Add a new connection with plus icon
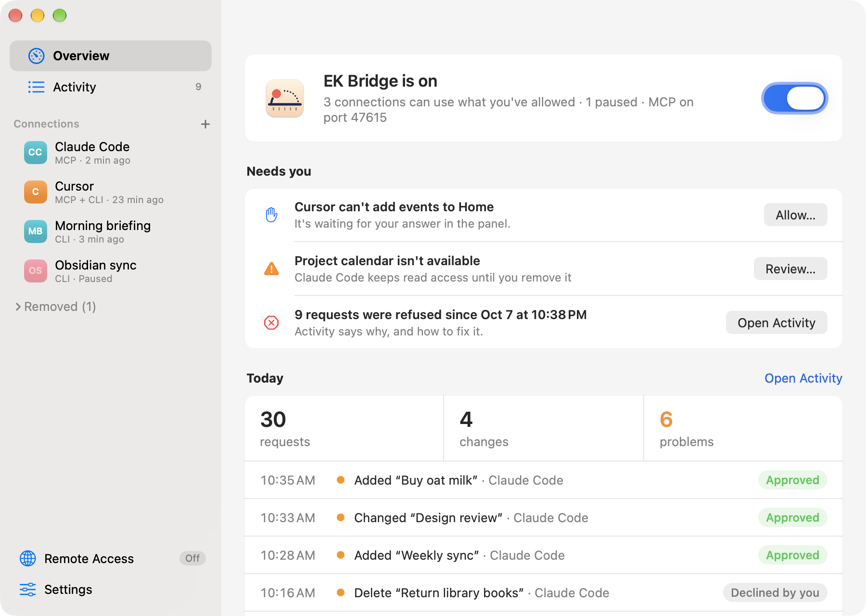 [x=205, y=124]
